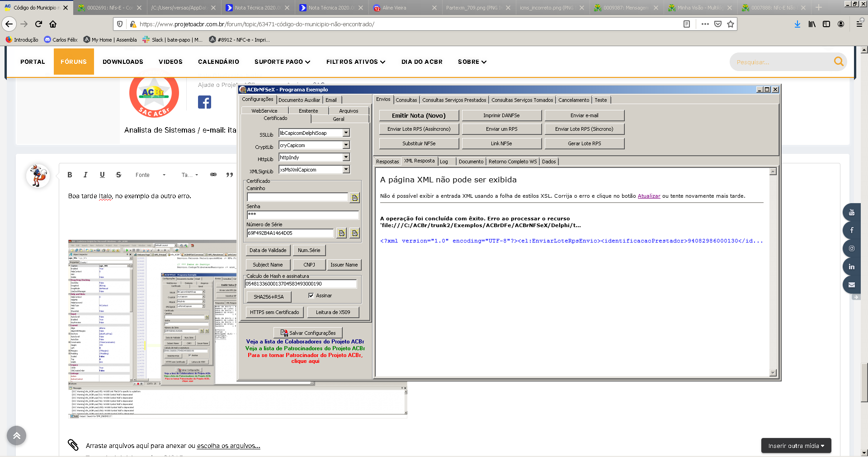Open the Firefox downloads arrow
868x457 pixels.
797,24
